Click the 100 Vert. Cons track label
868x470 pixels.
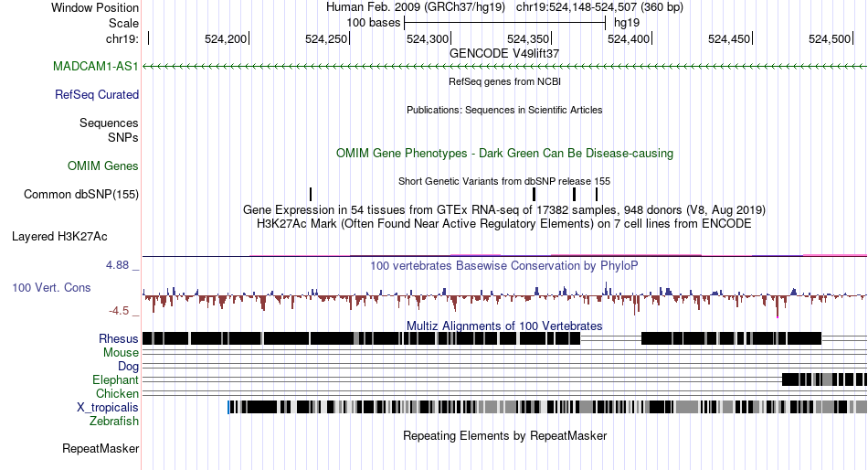pos(51,288)
